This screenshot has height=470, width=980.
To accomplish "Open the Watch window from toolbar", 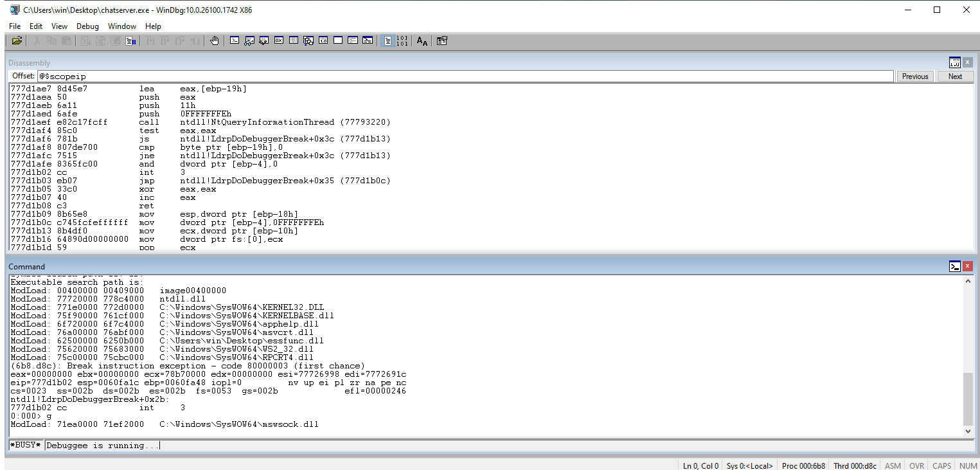I will pos(249,41).
